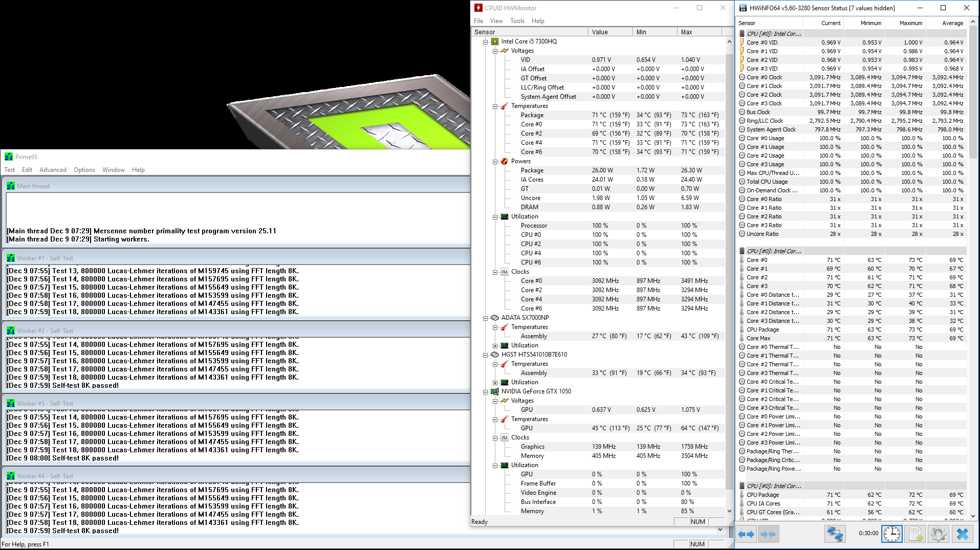Click the NVIDIA GeForce GTX 1050 card icon

495,391
